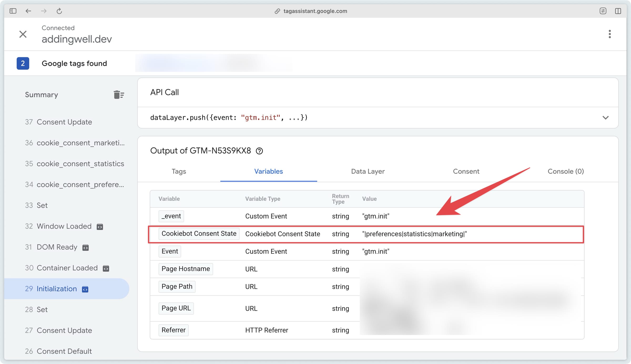Open the reader view toolbar icon
Viewport: 631px width, 364px height.
click(603, 11)
